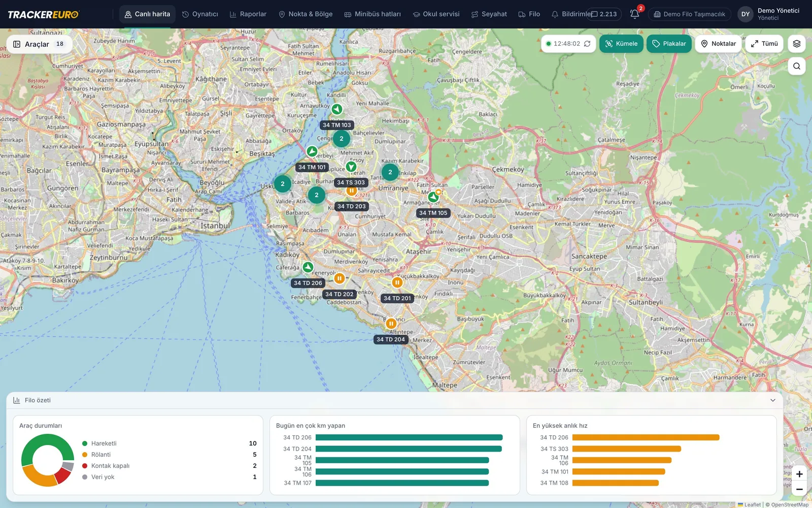Viewport: 812px width, 508px height.
Task: Toggle the Kümele clustering button
Action: click(x=622, y=44)
